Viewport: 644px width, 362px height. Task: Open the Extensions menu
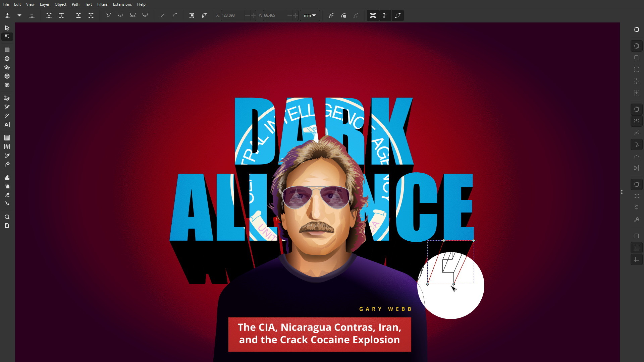pos(122,4)
